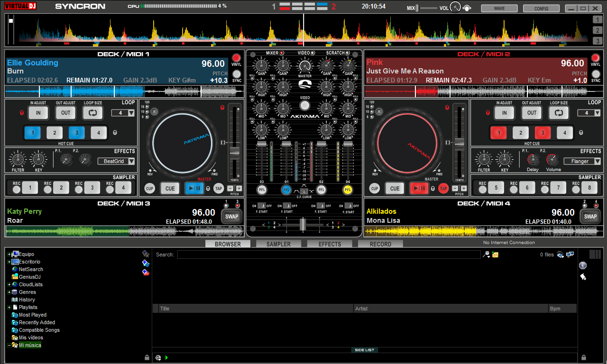Sort the file list by Artist column
This screenshot has width=607, height=364.
[x=451, y=309]
